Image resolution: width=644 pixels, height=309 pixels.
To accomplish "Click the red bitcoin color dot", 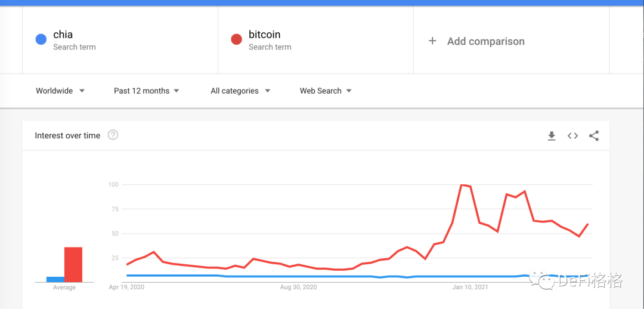I will click(x=236, y=40).
